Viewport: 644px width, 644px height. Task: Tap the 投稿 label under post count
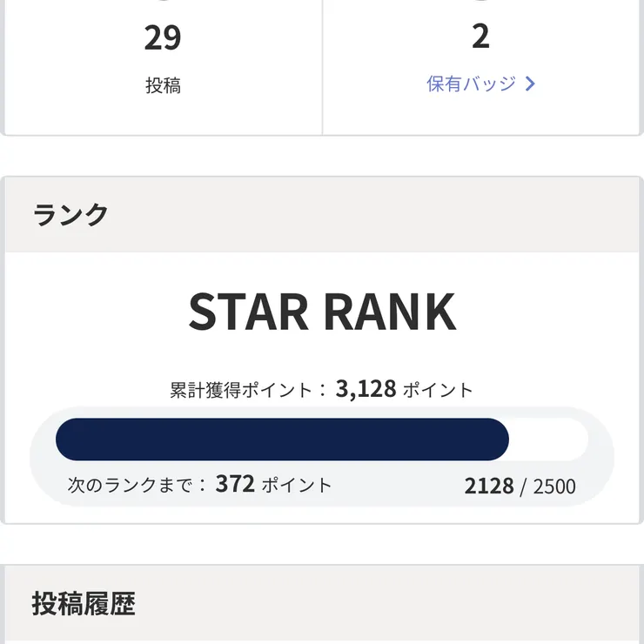point(163,85)
